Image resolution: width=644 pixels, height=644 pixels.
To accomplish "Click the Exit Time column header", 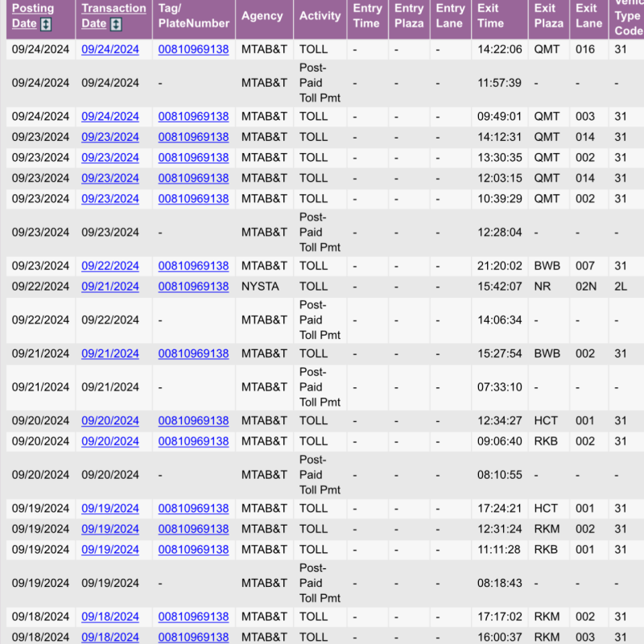I will pyautogui.click(x=500, y=15).
